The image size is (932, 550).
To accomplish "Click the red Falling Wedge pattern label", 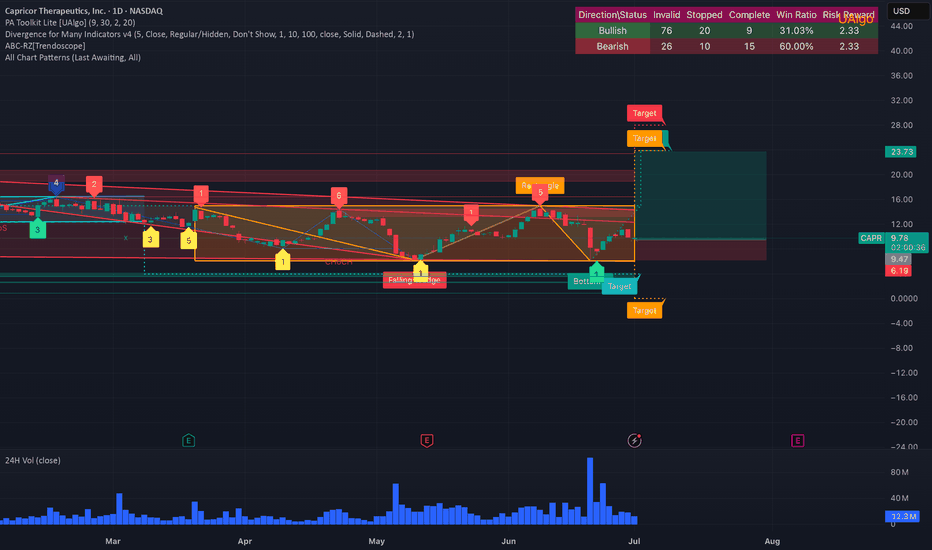I will 414,280.
